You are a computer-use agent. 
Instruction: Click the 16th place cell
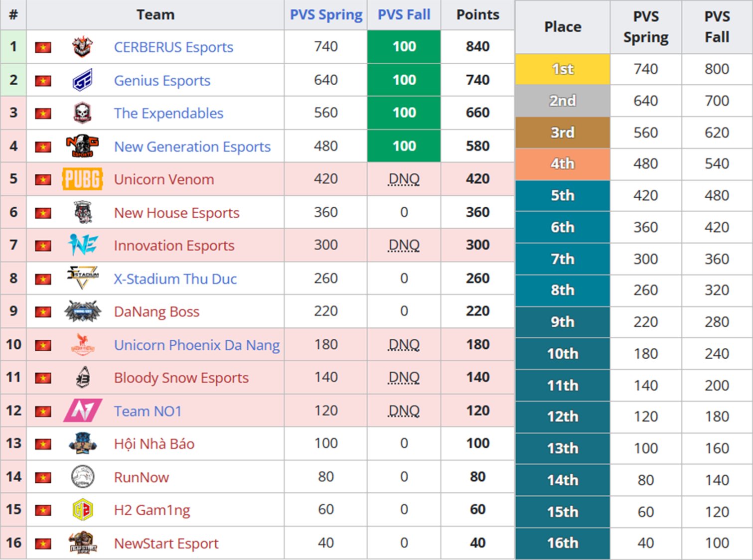563,543
